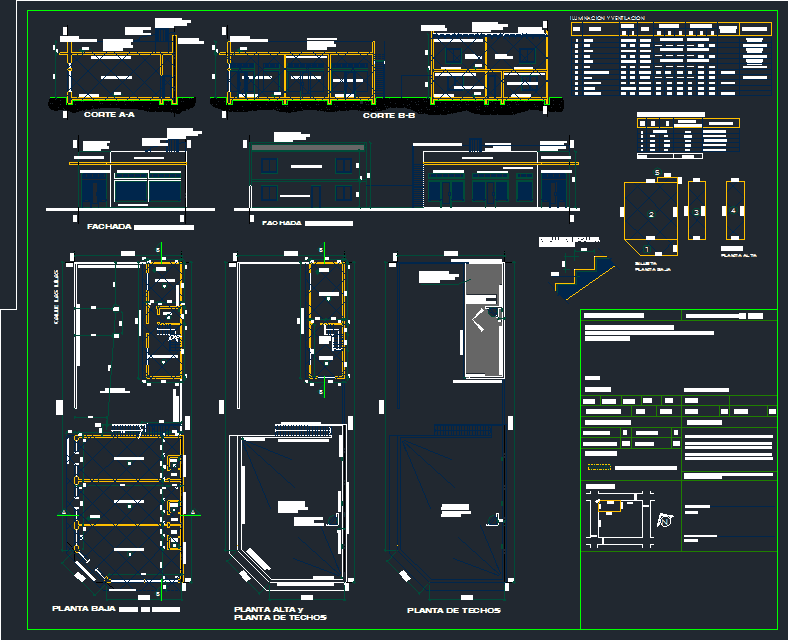Image resolution: width=789 pixels, height=641 pixels.
Task: Click number 5 above the silhouette diagram
Action: 656,173
